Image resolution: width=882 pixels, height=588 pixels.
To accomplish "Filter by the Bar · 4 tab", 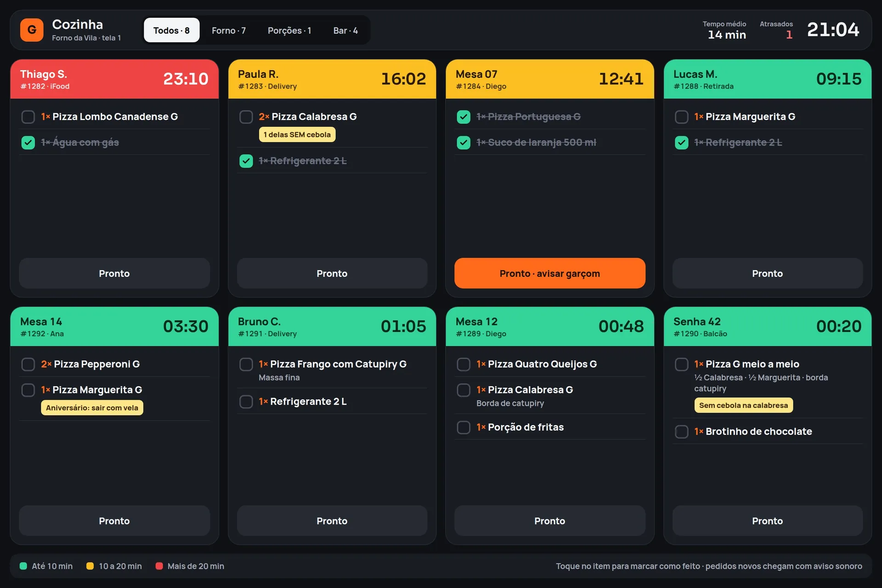I will pos(345,30).
